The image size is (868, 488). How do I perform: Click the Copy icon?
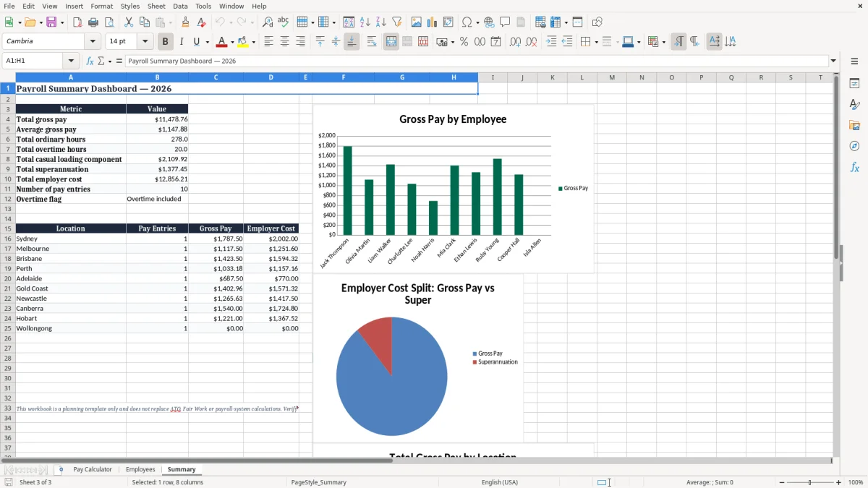coord(144,22)
